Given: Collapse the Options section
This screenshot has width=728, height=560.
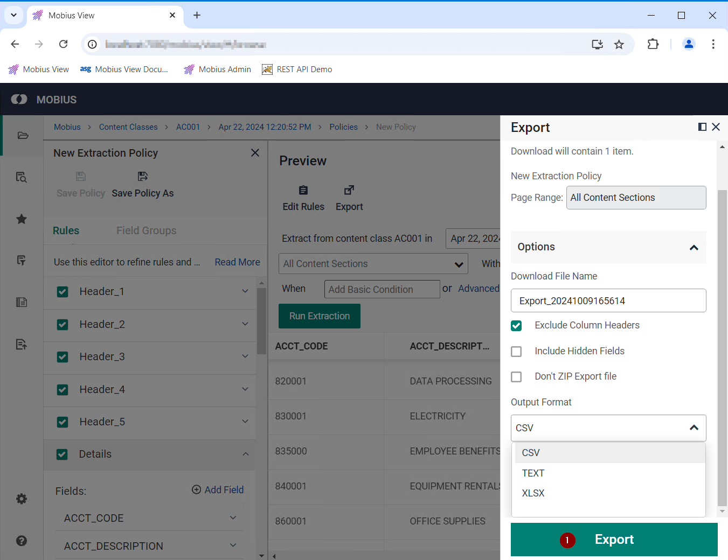Looking at the screenshot, I should tap(694, 247).
